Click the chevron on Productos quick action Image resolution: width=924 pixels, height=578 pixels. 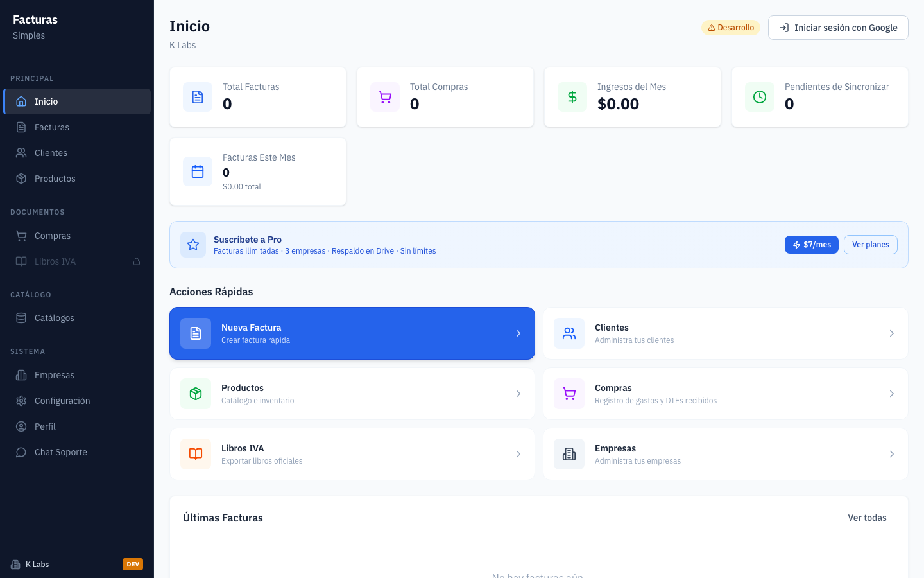518,394
